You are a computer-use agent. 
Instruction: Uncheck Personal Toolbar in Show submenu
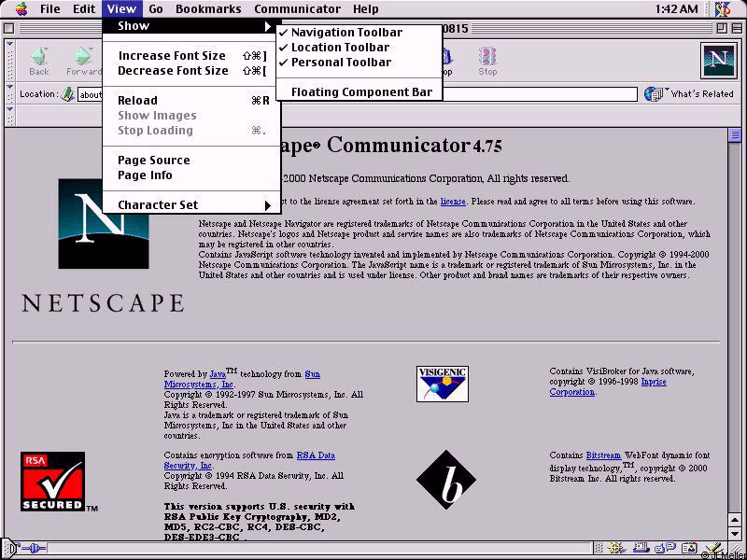point(359,62)
